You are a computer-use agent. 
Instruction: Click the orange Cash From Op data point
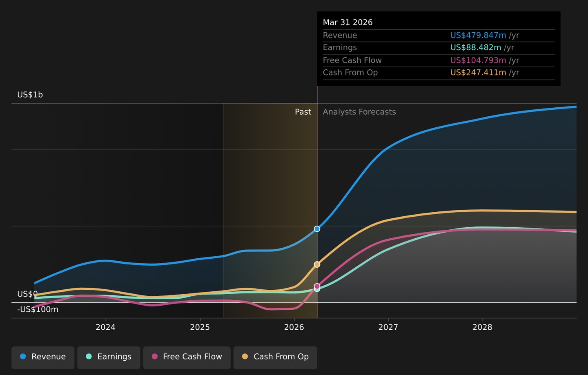317,264
